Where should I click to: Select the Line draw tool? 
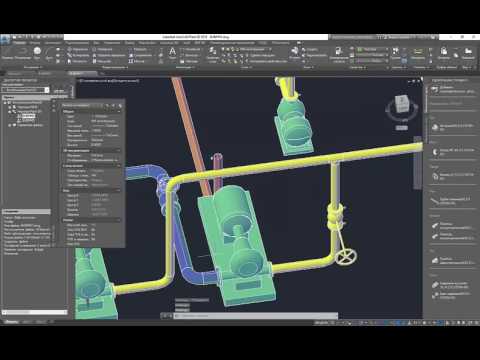(x=7, y=53)
